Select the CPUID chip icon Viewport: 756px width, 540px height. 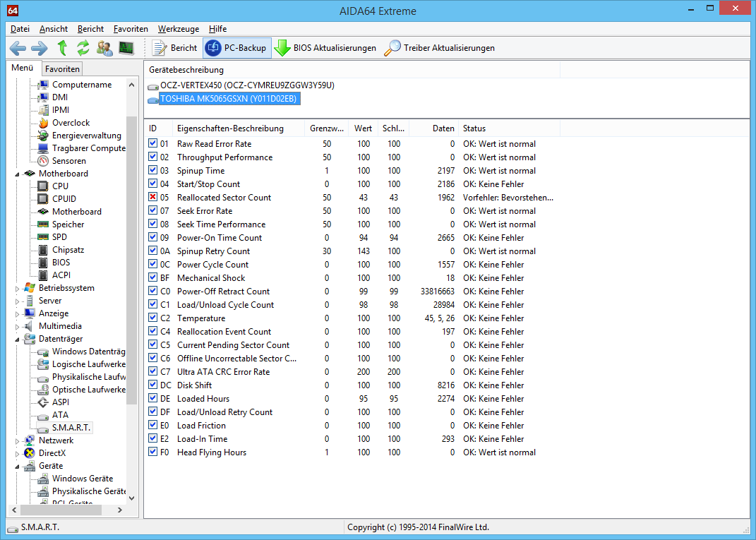[43, 198]
